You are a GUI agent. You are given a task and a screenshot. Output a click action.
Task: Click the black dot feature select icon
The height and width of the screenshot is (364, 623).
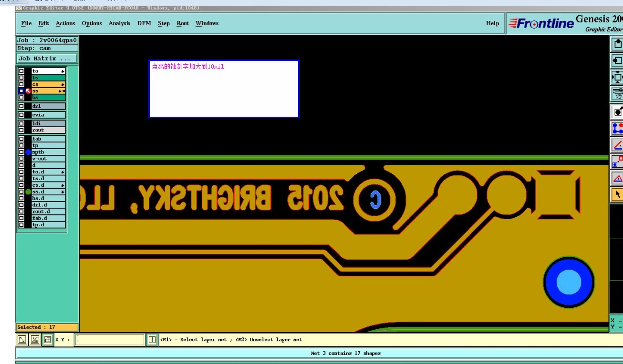[x=617, y=112]
